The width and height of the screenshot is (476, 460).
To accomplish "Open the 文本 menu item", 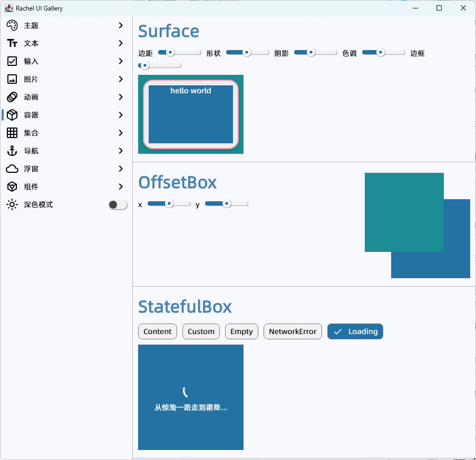I will click(65, 43).
